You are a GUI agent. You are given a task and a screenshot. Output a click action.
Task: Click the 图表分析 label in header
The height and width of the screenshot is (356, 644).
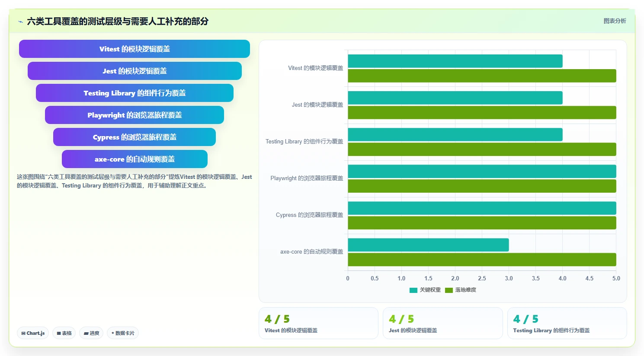click(615, 21)
